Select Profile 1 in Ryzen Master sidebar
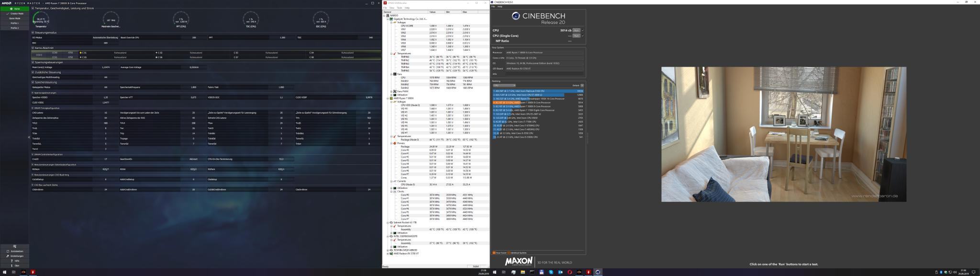The width and height of the screenshot is (980, 276). (15, 23)
